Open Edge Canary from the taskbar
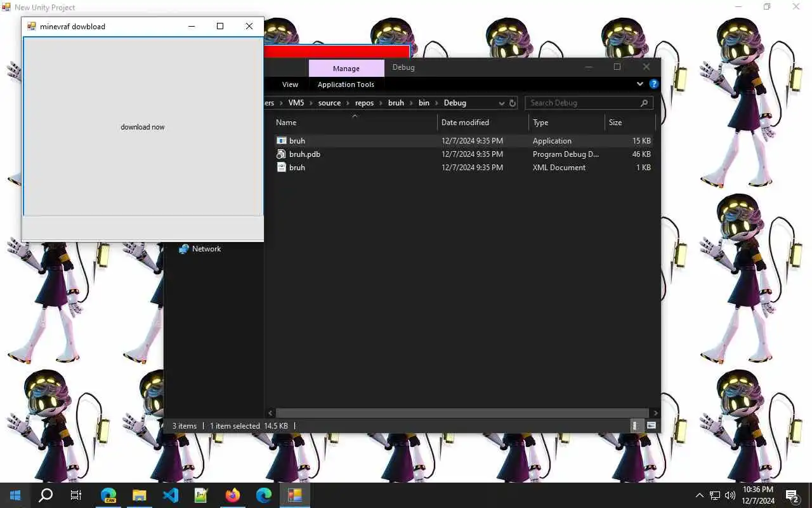This screenshot has width=812, height=508. (x=108, y=495)
